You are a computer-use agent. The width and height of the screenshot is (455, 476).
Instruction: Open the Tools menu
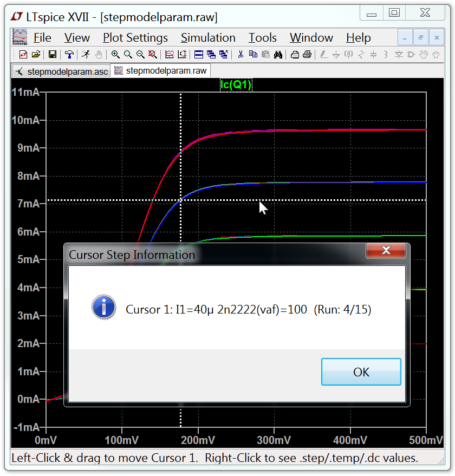pos(263,38)
